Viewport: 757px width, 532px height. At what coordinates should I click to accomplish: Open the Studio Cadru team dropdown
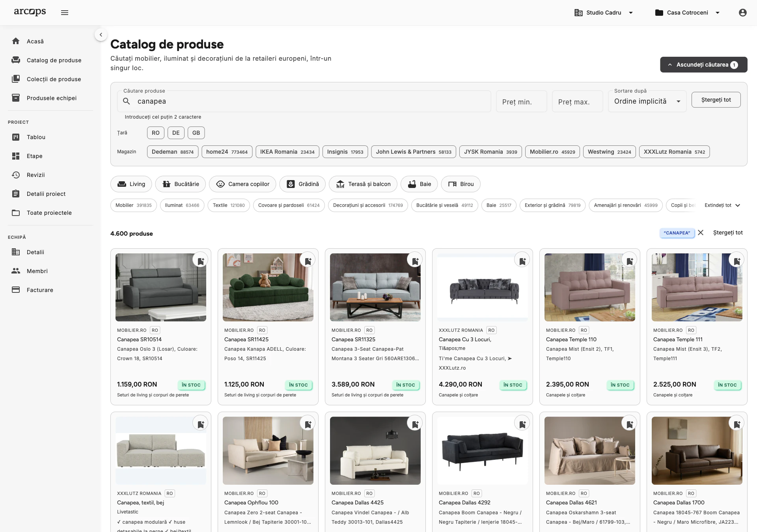604,13
